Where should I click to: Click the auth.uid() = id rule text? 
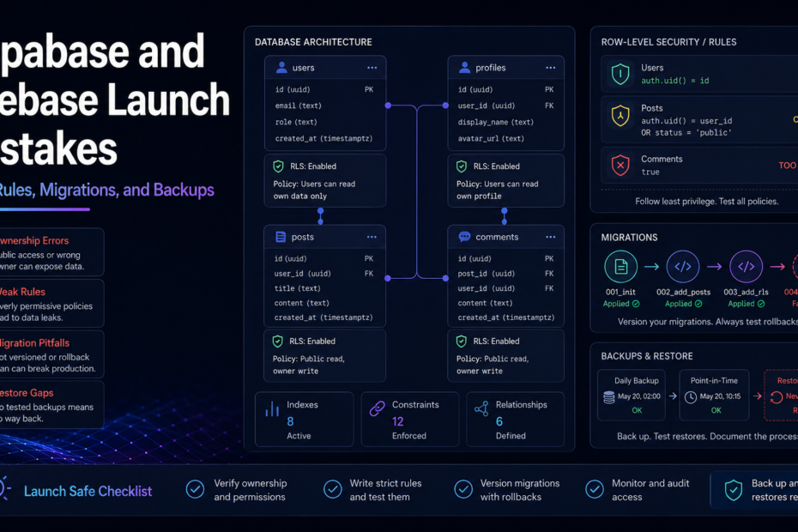[x=674, y=81]
